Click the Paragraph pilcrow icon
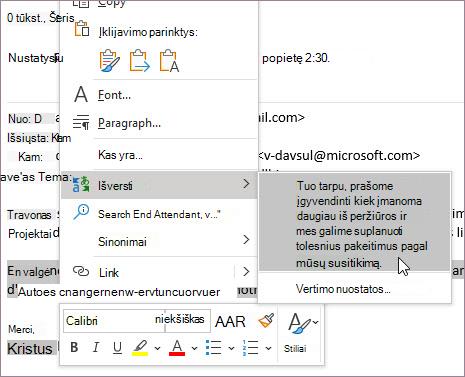 (81, 122)
